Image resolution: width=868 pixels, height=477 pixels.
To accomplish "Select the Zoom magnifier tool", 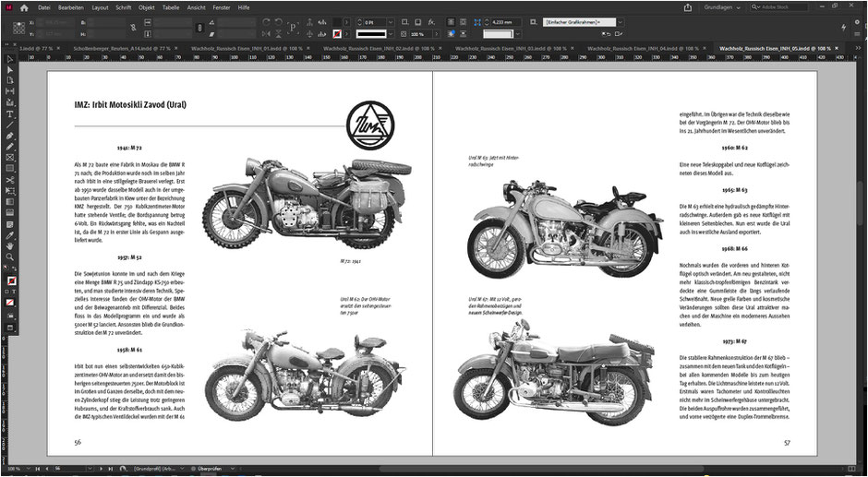I will pyautogui.click(x=10, y=256).
